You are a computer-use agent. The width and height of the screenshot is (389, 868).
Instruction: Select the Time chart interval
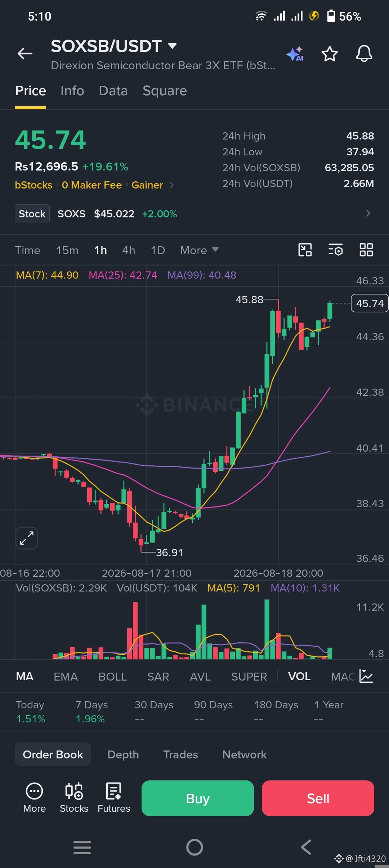click(x=27, y=250)
